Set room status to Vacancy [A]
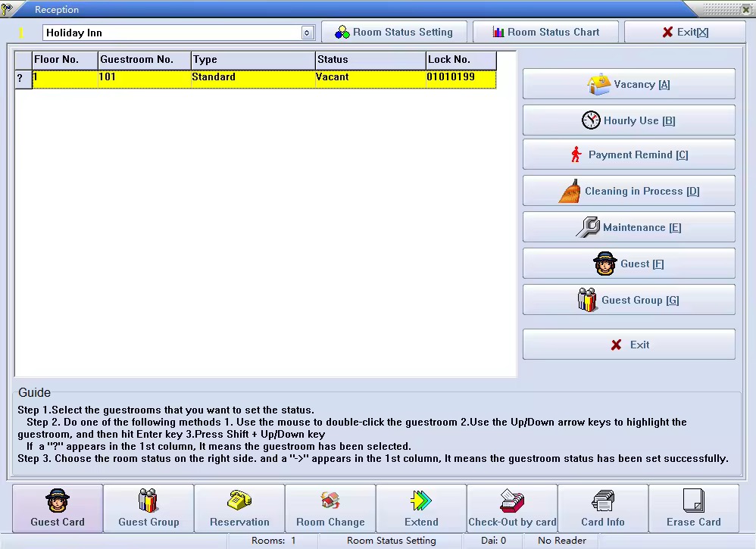 pos(629,84)
